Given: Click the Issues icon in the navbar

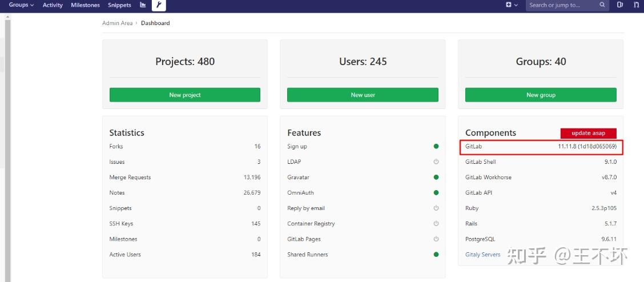Looking at the screenshot, I should click(620, 5).
